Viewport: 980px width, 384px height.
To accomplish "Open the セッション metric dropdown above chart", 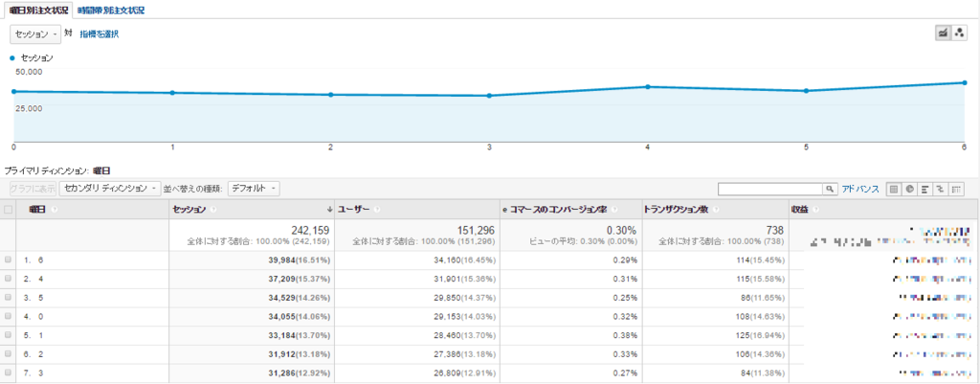I will (x=35, y=34).
